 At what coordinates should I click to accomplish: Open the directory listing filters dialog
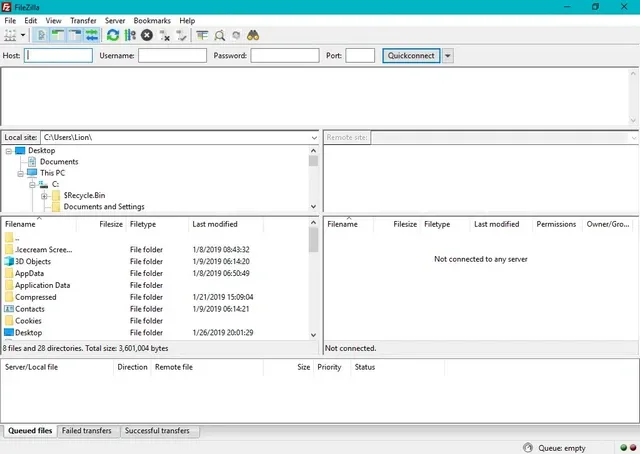coord(202,36)
